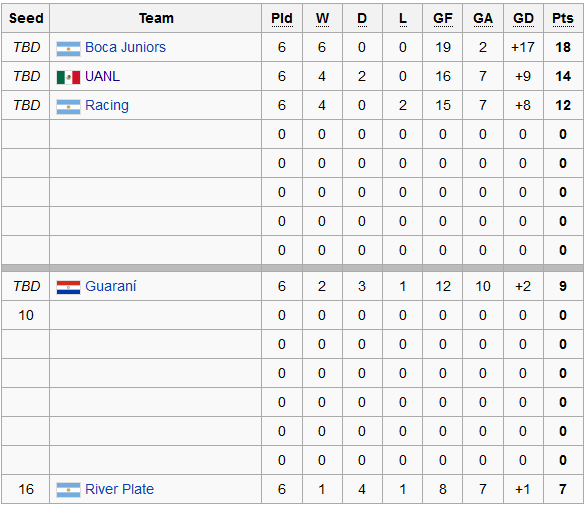This screenshot has width=584, height=505.
Task: Click the GF column header abbreviation
Action: tap(442, 18)
